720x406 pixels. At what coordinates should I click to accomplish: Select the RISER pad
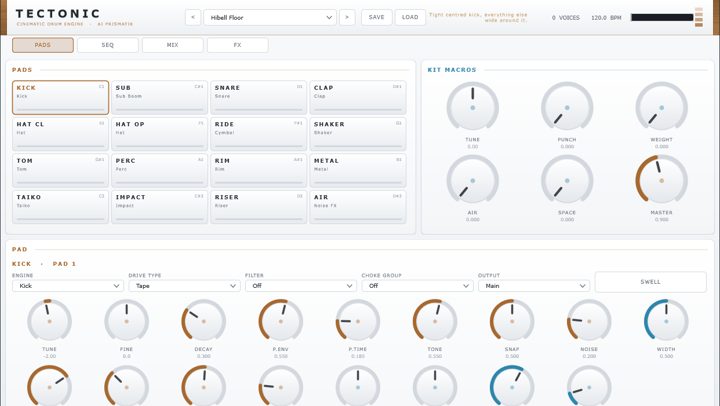pyautogui.click(x=259, y=207)
